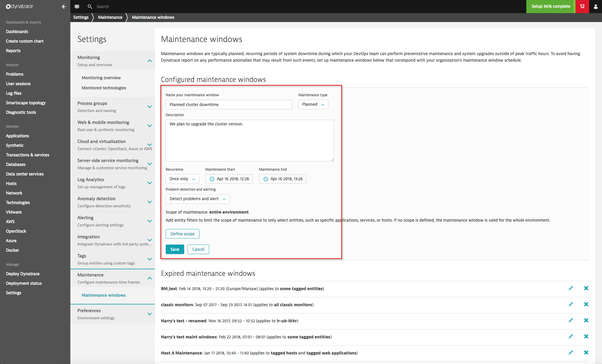Screen dimensions: 602x364
Task: Click the Description text area
Action: point(250,141)
